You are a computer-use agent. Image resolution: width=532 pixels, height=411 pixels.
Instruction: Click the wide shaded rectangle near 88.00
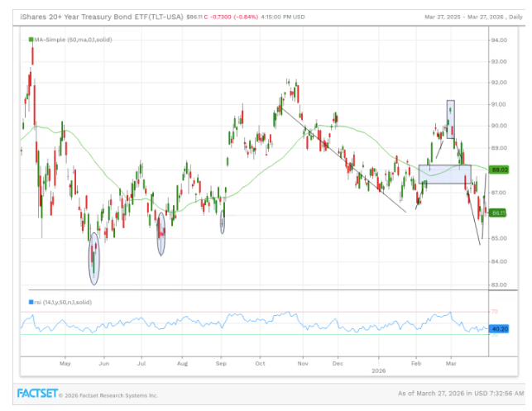tap(445, 174)
